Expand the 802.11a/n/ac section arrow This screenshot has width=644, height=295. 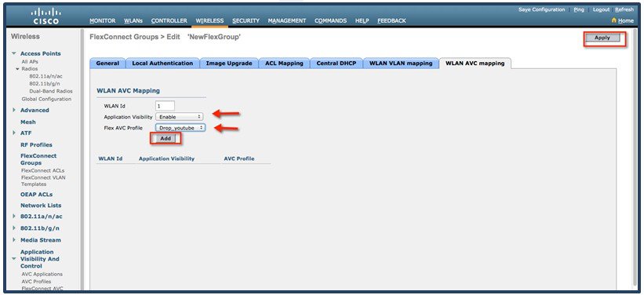(14, 216)
